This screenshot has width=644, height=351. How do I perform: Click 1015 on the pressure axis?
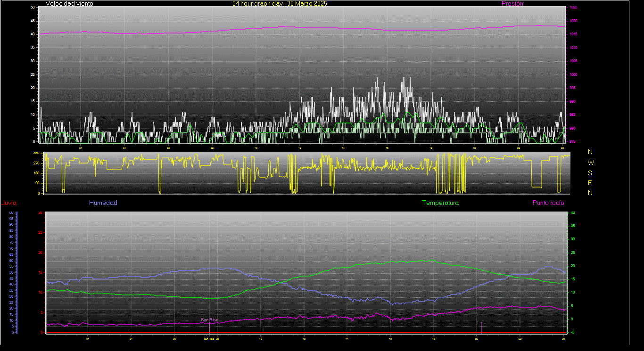[573, 34]
